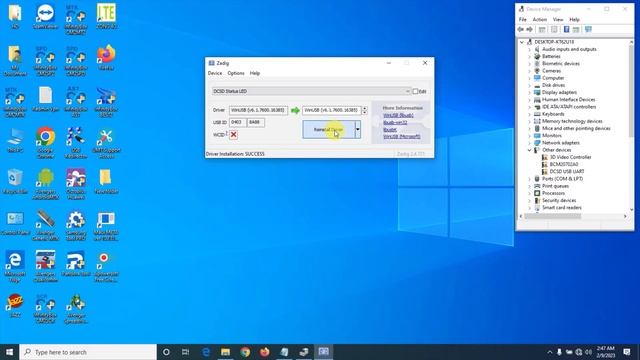Click the driver selection up/down stepper
640x360 pixels.
point(364,110)
